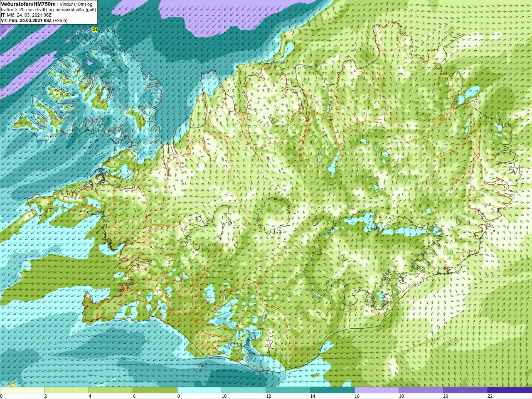Select the 18–20 m/s purple legend swatch
This screenshot has width=532, height=399.
click(x=421, y=390)
